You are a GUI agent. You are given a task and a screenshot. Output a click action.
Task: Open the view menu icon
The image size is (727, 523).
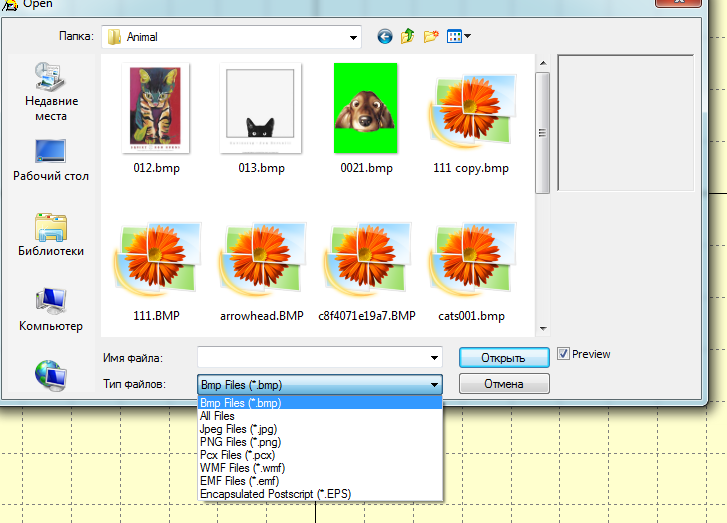[x=454, y=36]
